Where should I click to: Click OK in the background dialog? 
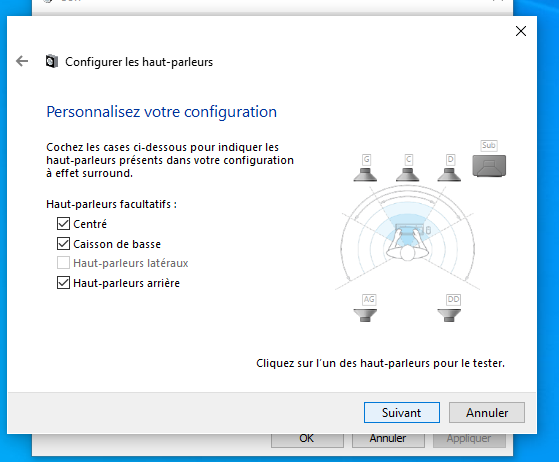[x=307, y=439]
